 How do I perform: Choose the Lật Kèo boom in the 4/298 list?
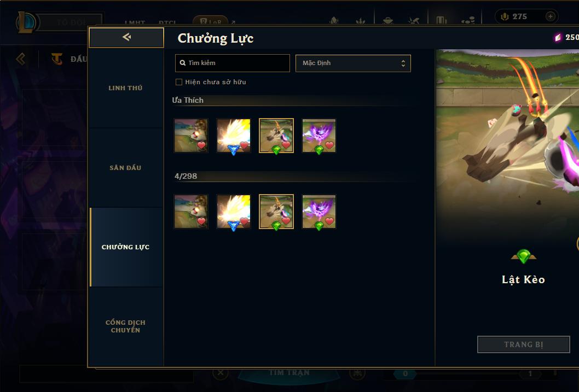coord(276,211)
